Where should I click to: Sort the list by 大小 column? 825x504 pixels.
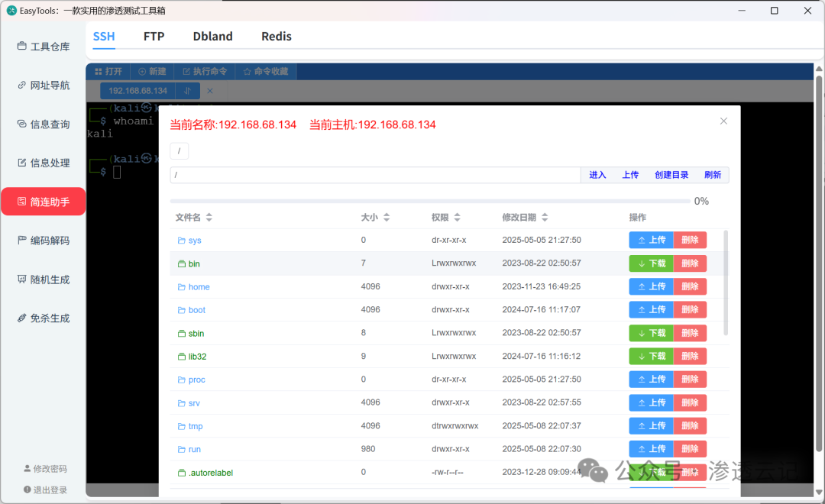pyautogui.click(x=375, y=218)
